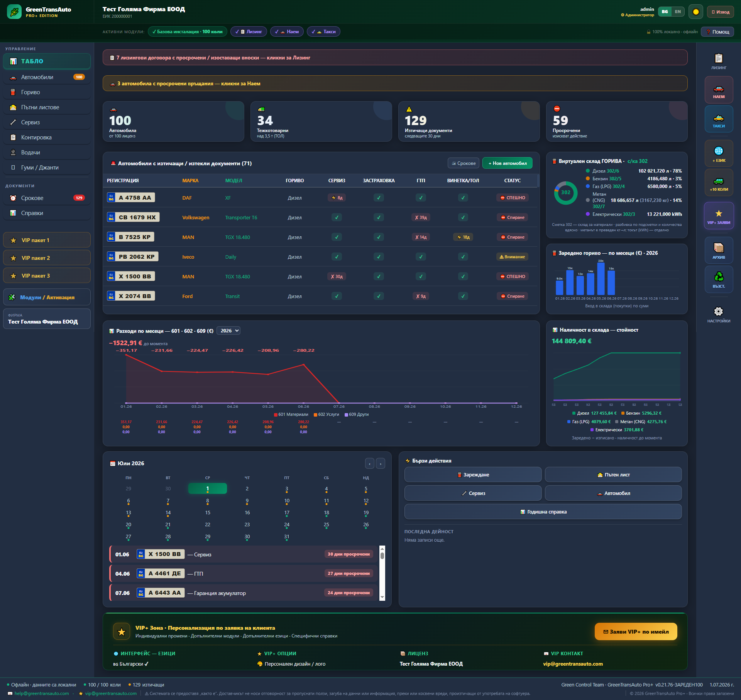Open Гориво in the sidebar menu

47,92
